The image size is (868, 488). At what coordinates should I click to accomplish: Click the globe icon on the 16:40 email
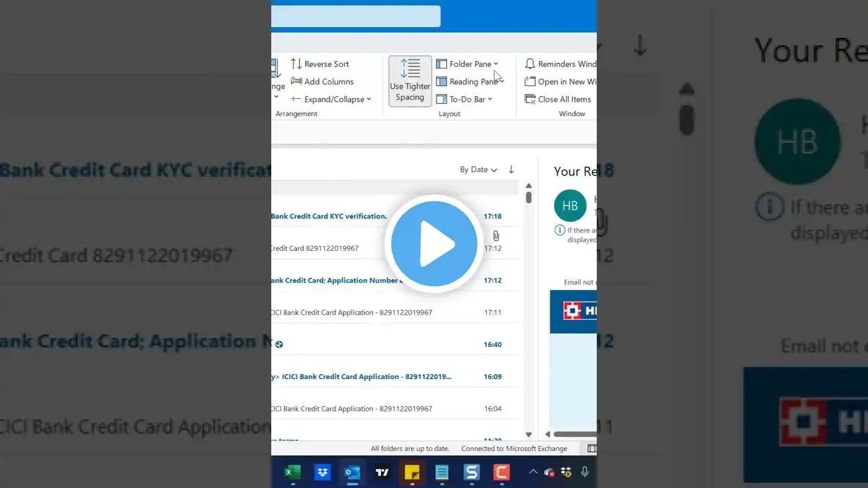279,344
